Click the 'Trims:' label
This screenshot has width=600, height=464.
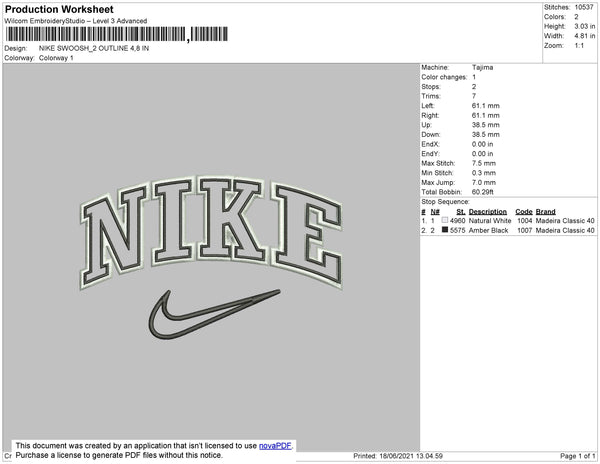point(431,96)
